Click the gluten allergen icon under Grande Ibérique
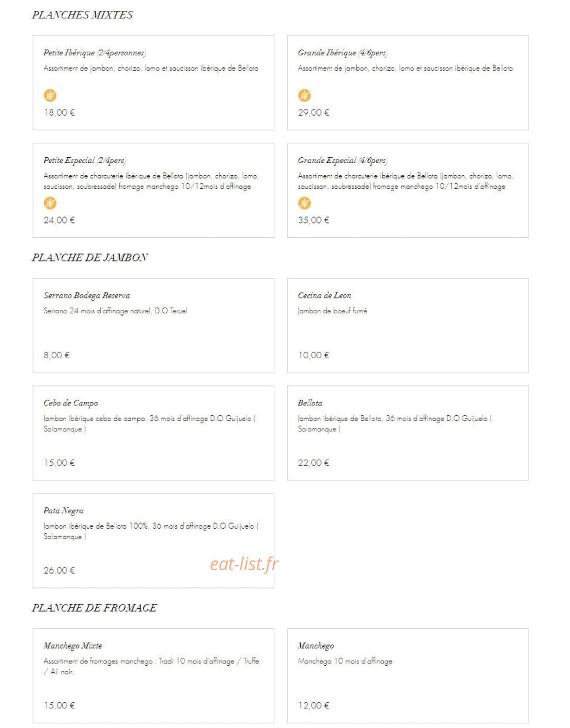The height and width of the screenshot is (728, 570). coord(304,96)
